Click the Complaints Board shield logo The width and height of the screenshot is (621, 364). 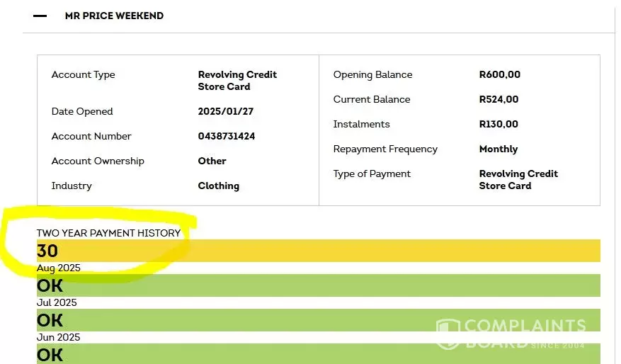448,334
